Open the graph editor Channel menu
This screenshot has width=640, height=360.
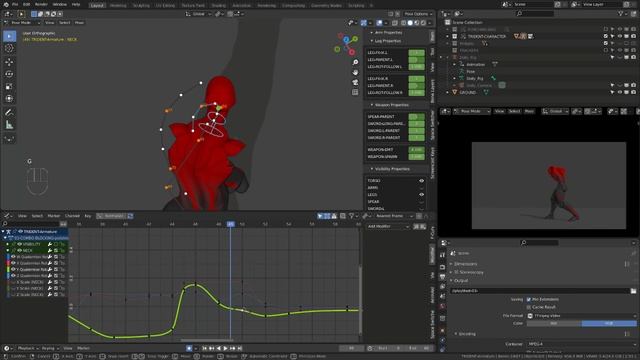tap(72, 216)
